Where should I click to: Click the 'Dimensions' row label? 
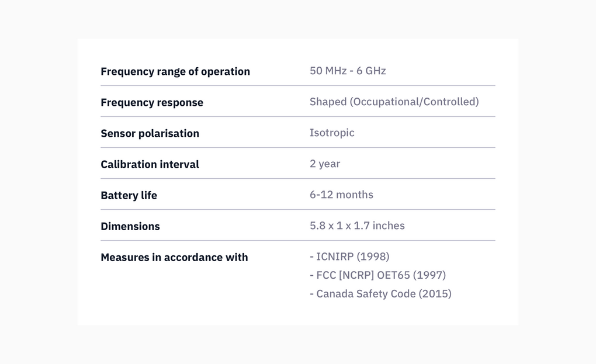click(130, 226)
